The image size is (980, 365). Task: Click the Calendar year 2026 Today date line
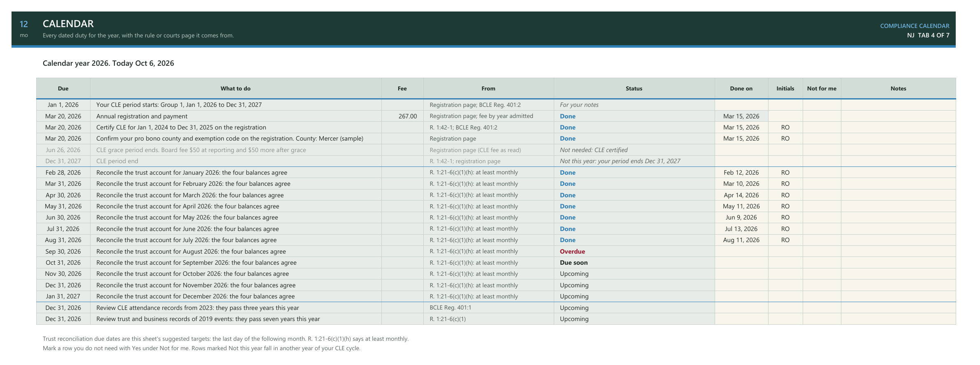pos(108,63)
